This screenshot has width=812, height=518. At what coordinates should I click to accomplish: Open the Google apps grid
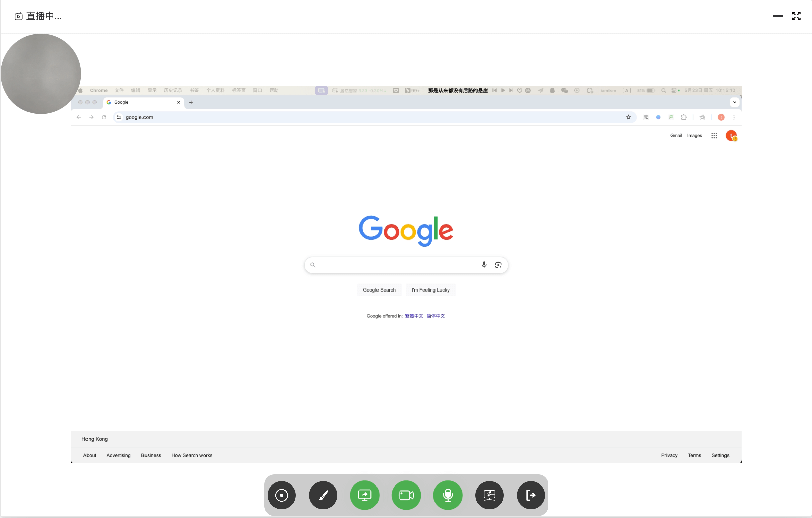tap(714, 136)
